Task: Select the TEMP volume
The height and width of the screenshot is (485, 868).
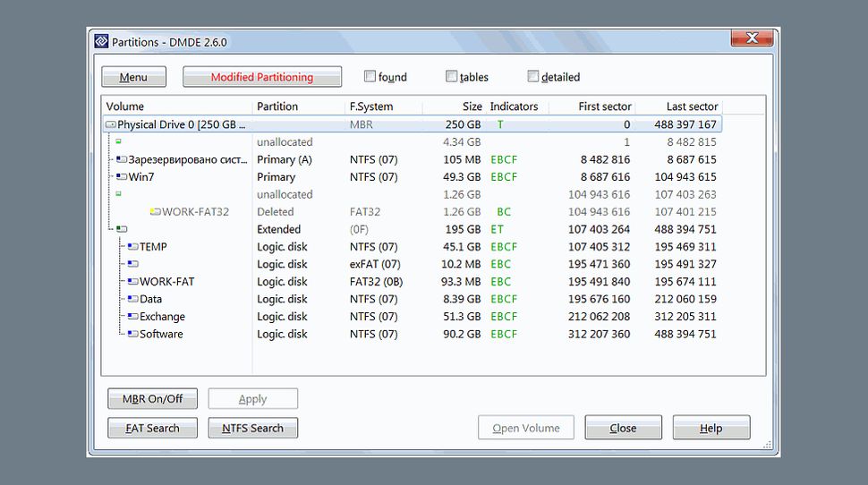Action: (153, 247)
